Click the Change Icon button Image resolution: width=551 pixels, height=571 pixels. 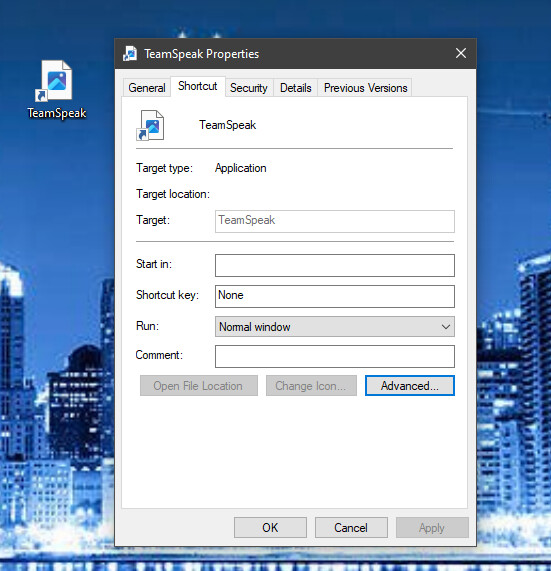pos(311,386)
